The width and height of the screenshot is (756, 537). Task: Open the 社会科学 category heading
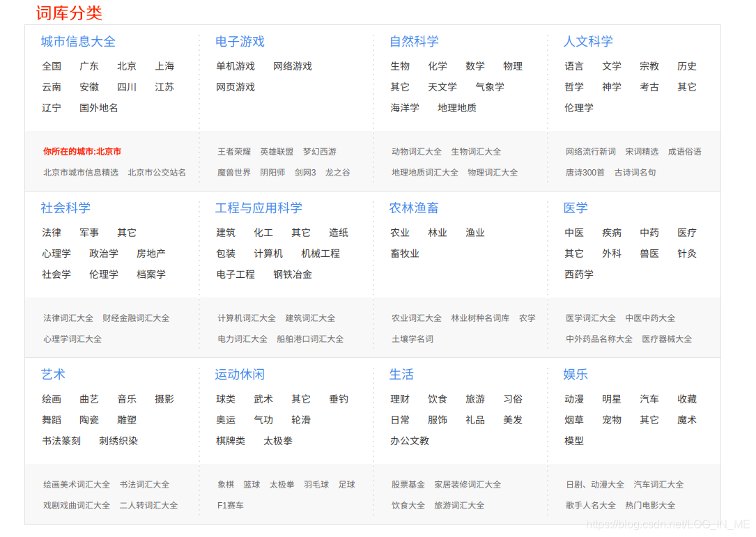pos(65,208)
